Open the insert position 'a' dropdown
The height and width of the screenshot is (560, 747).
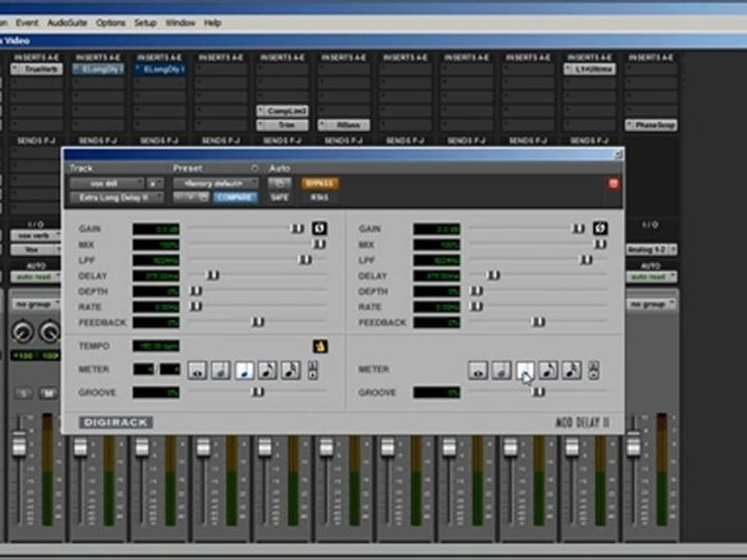coord(154,184)
